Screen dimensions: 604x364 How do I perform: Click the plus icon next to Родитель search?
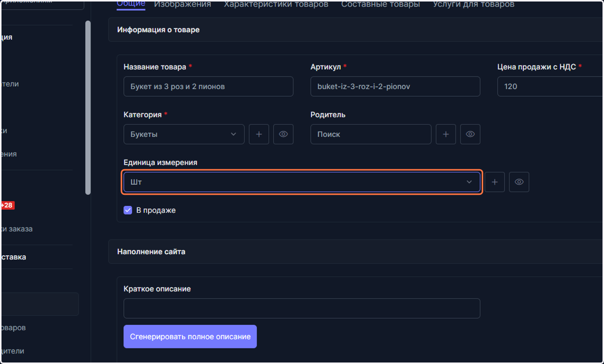click(x=445, y=134)
